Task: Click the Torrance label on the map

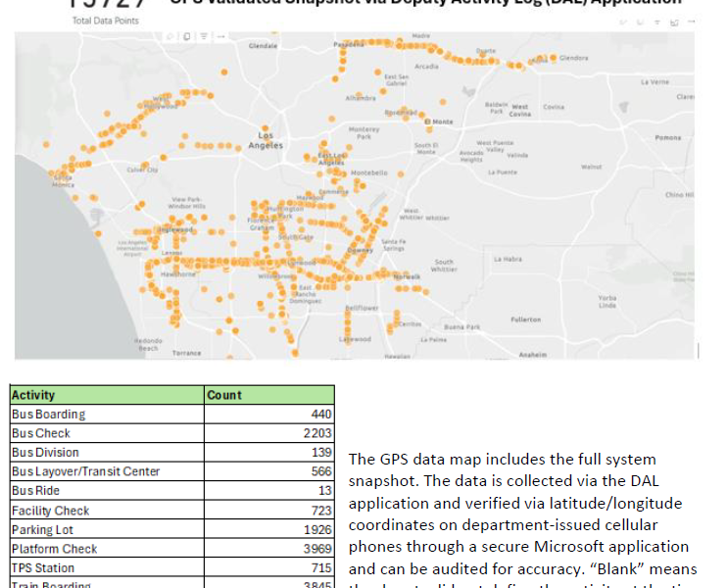Action: [x=186, y=353]
